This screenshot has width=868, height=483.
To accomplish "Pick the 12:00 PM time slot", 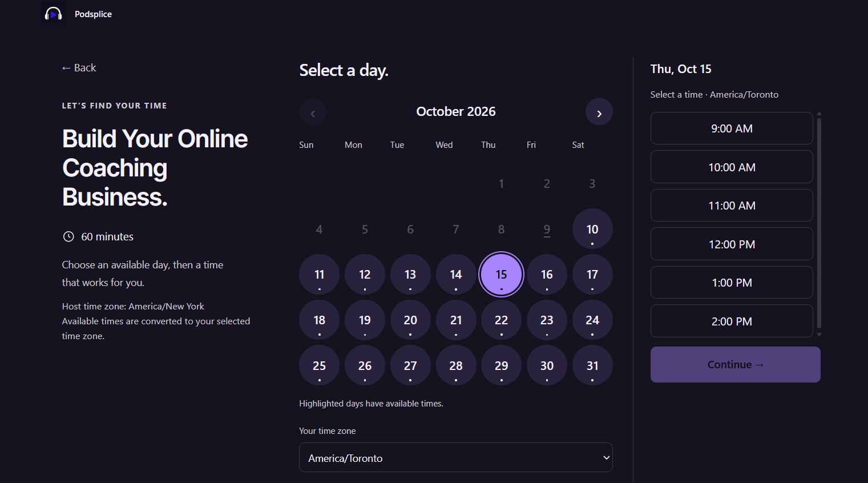I will tap(732, 244).
